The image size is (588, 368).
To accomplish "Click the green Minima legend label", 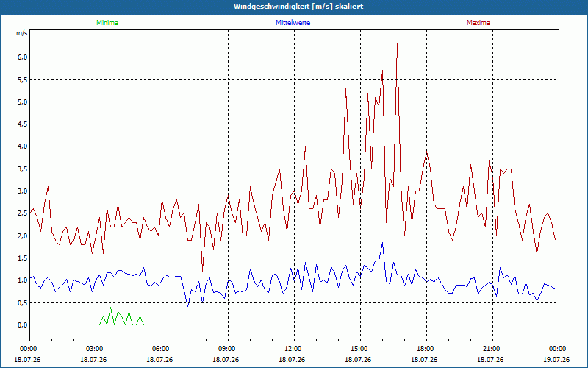I will 107,23.
